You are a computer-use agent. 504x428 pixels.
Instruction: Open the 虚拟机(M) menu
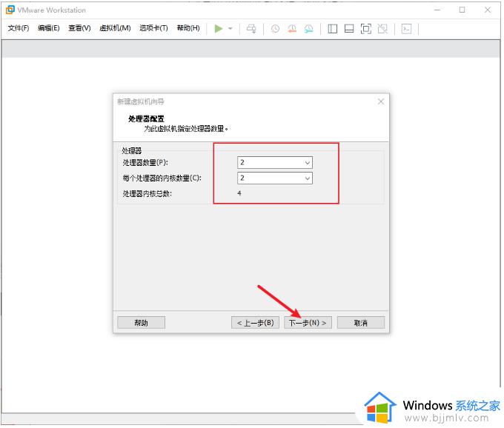click(115, 28)
